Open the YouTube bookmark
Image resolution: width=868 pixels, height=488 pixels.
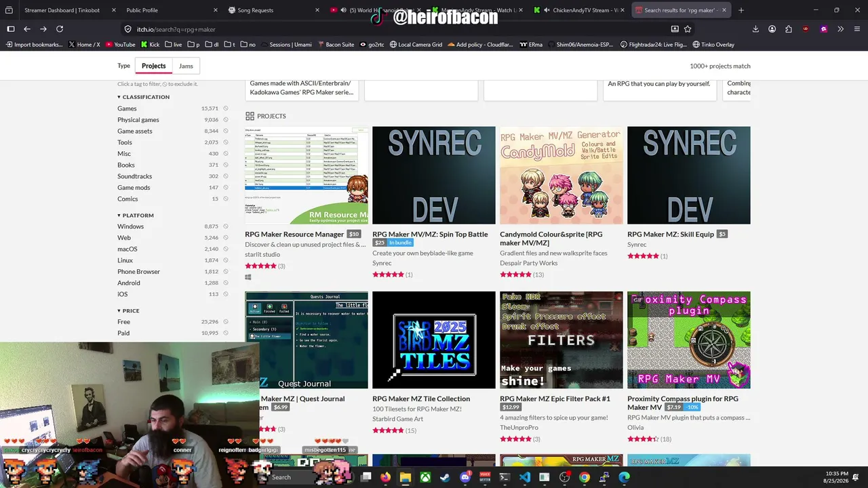120,45
